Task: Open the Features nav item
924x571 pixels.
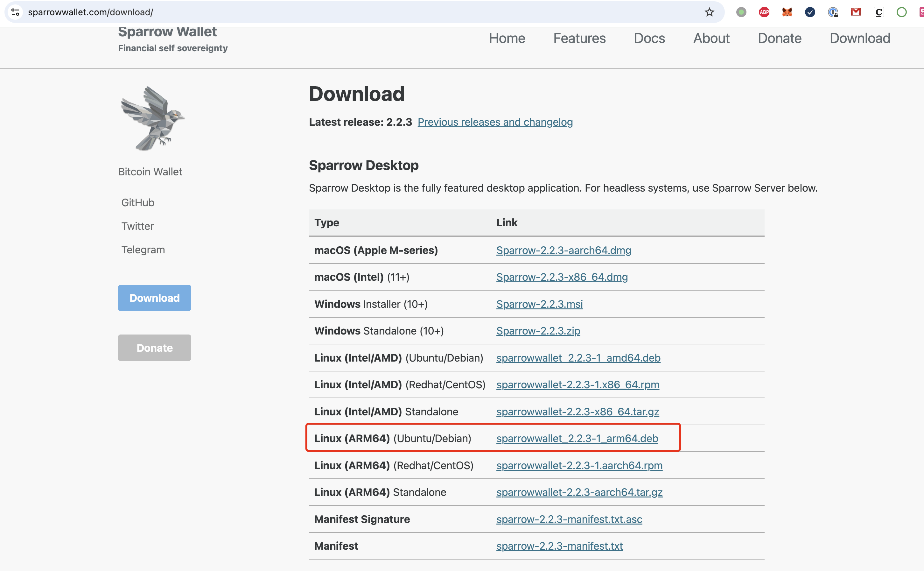Action: (x=579, y=38)
